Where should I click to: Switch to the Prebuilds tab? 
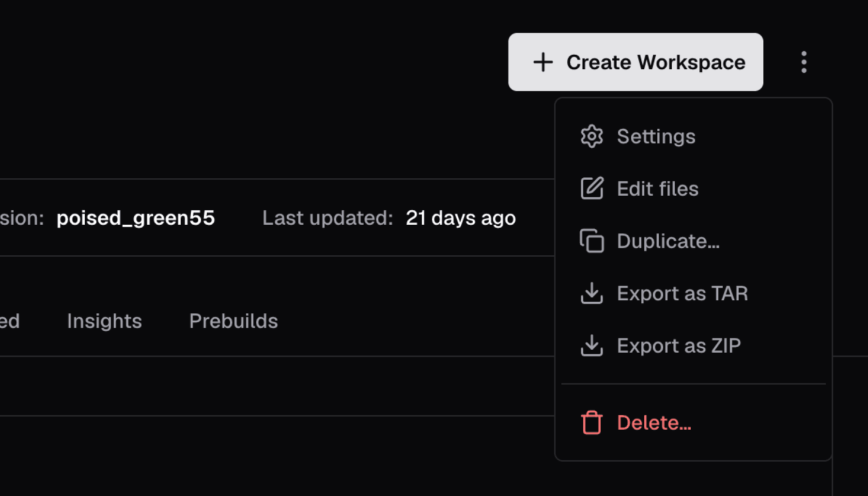233,321
